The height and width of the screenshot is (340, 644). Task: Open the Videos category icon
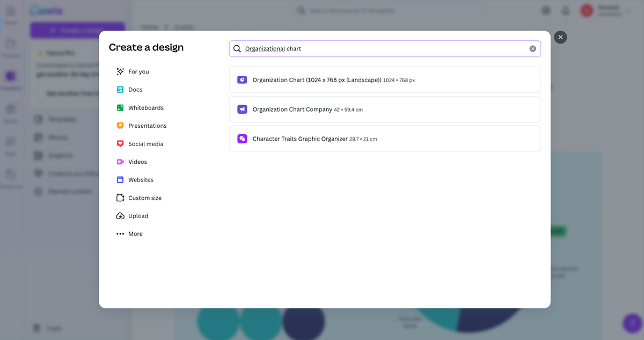tap(120, 162)
